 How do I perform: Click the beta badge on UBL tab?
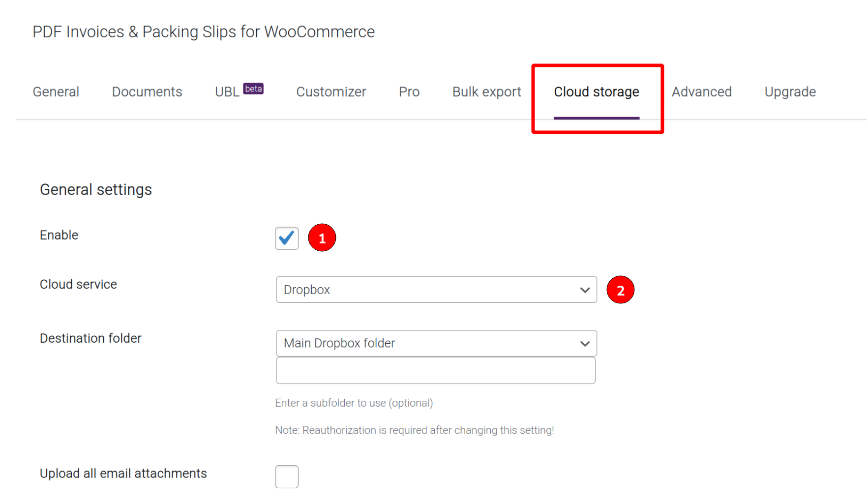(254, 88)
